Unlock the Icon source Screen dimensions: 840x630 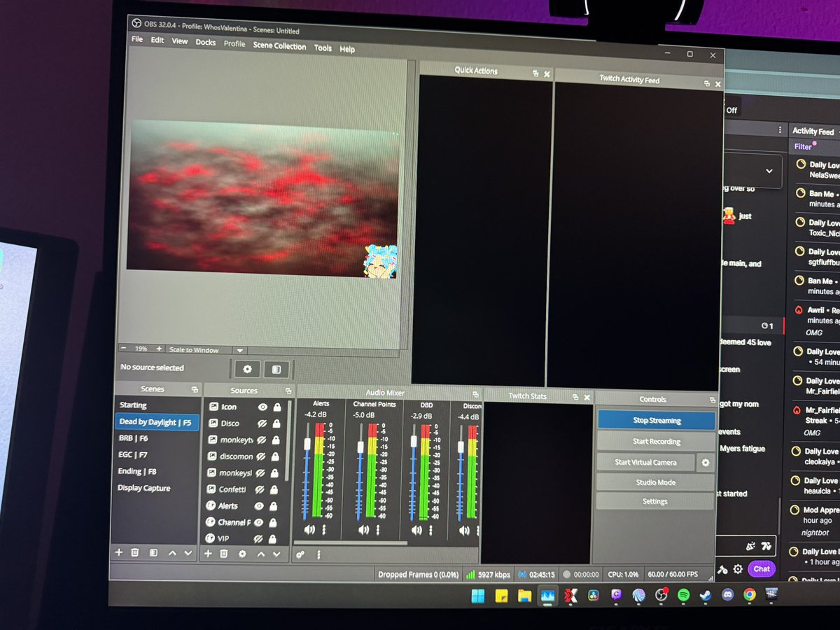(277, 407)
